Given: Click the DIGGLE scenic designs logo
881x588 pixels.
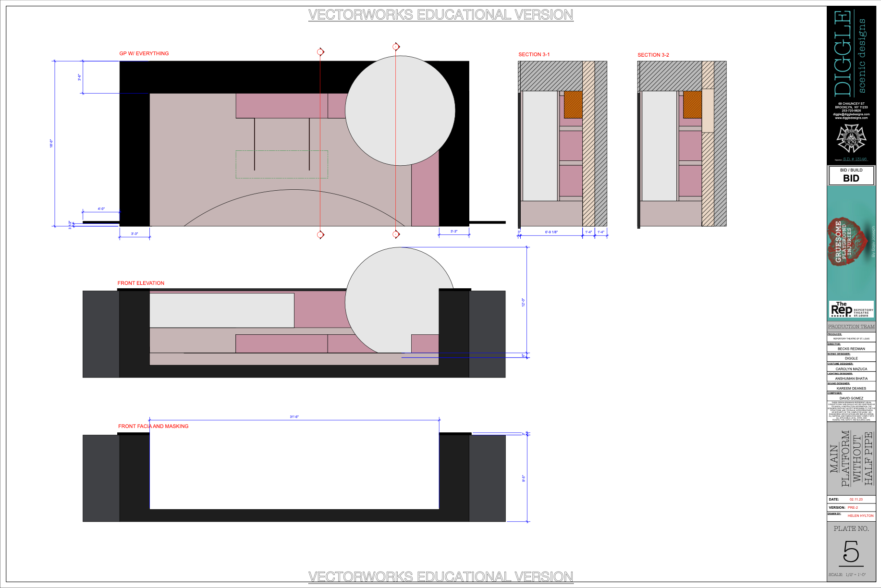Looking at the screenshot, I should (x=850, y=53).
